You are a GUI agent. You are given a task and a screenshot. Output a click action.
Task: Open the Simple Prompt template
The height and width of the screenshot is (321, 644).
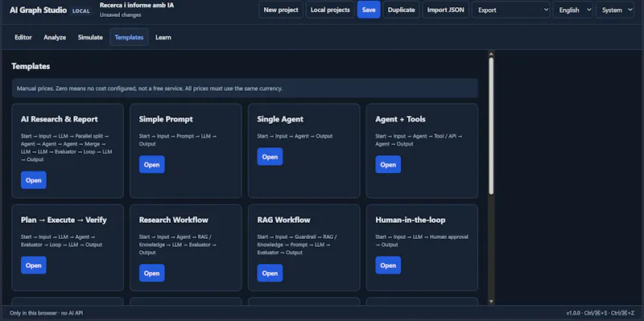tap(152, 165)
